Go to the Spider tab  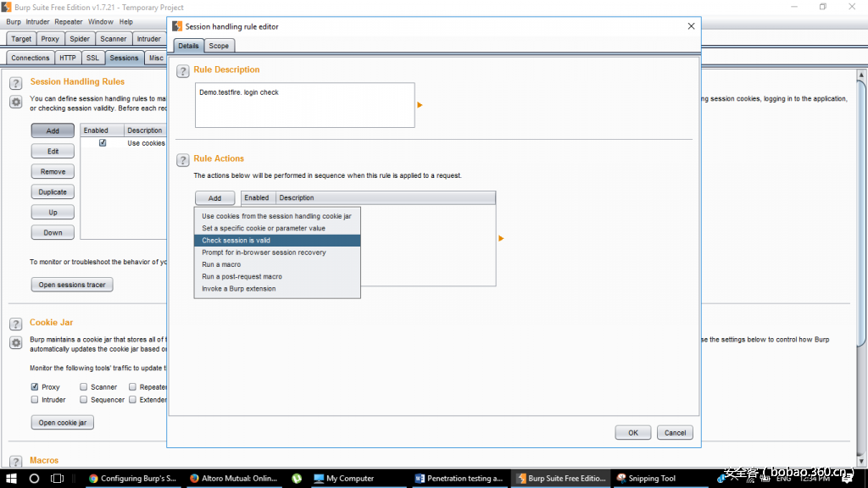(80, 39)
